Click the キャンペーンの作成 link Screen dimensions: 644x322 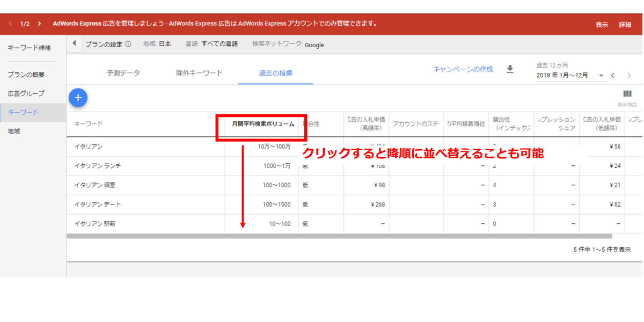(463, 69)
